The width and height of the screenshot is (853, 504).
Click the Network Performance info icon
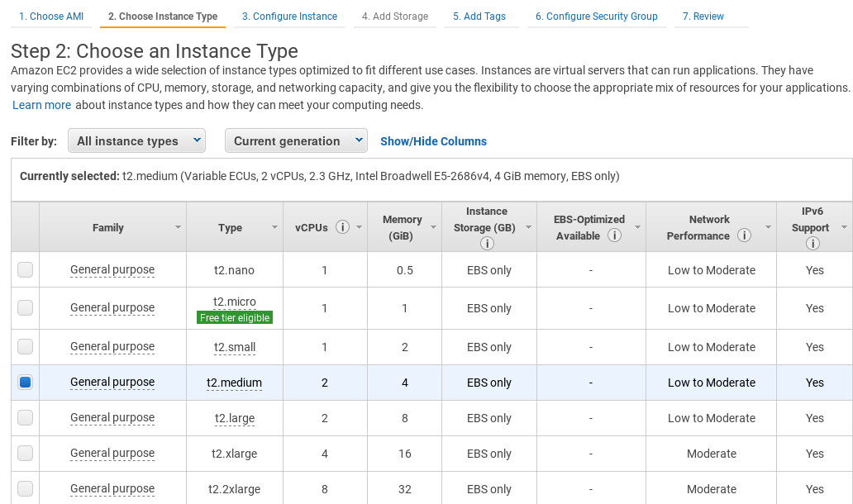pos(744,235)
